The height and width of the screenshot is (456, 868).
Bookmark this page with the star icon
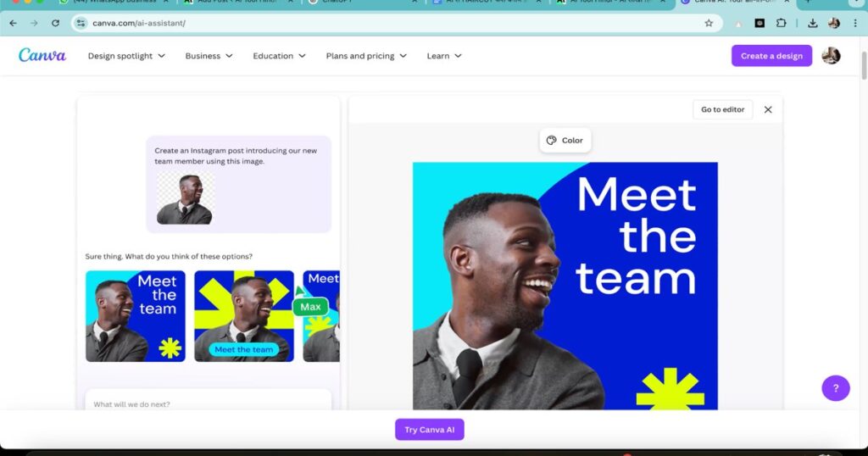coord(709,23)
